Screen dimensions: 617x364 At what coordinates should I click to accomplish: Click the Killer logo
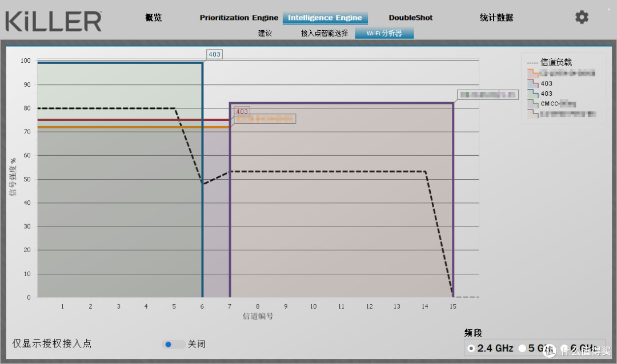click(54, 21)
